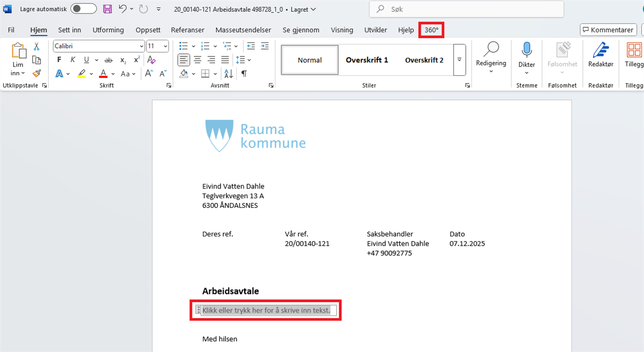This screenshot has width=644, height=352.
Task: Toggle italic (K) formatting
Action: click(73, 60)
